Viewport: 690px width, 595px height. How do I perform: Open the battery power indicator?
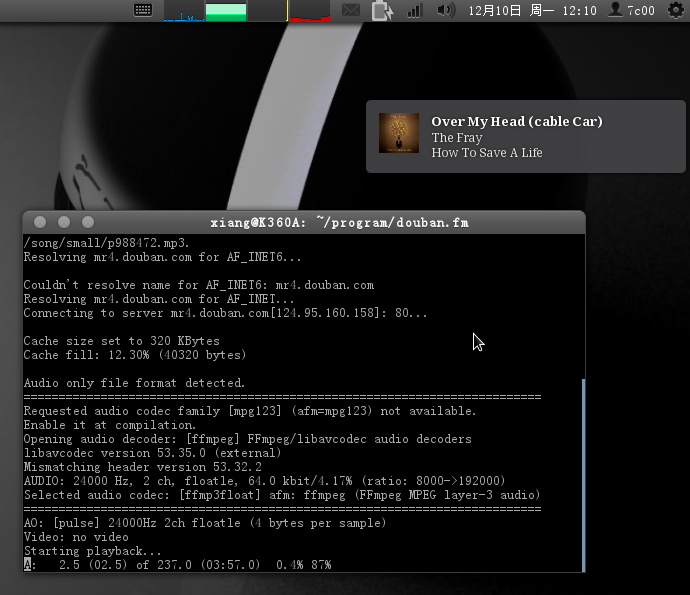click(382, 11)
